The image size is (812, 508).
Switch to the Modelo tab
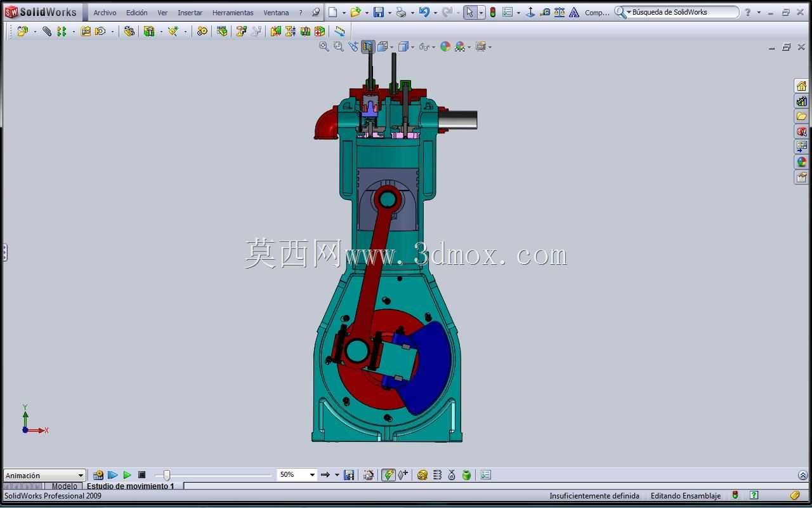(64, 486)
